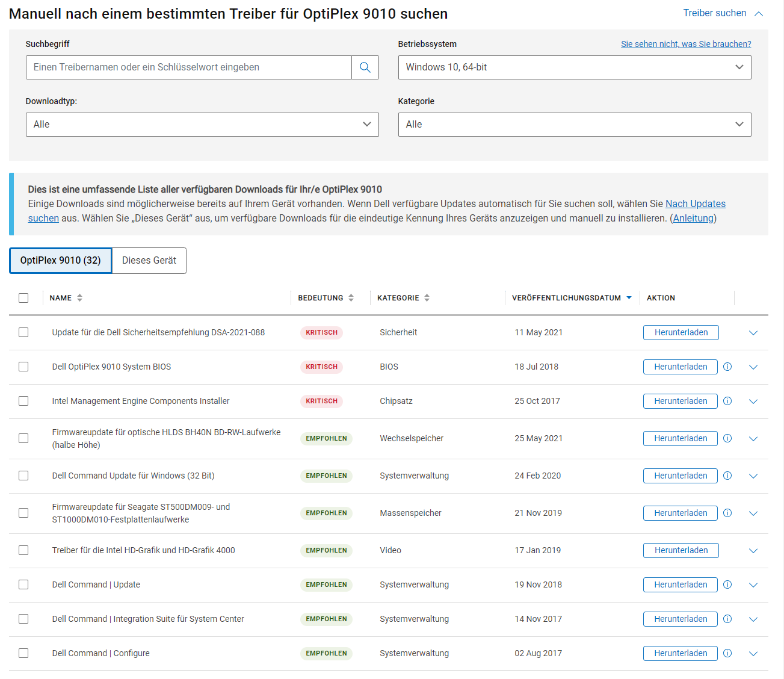Open the Betriebssystem dropdown Windows 10, 64-bit
Screen dimensions: 784x679
point(575,67)
